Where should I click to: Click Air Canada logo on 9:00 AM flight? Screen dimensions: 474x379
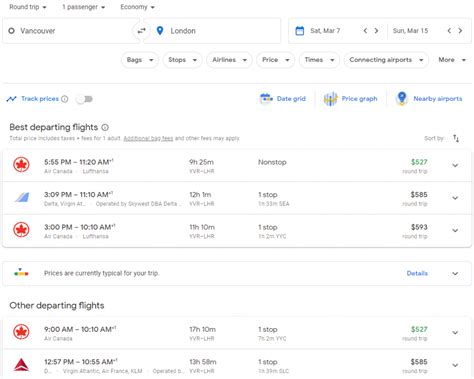(21, 332)
